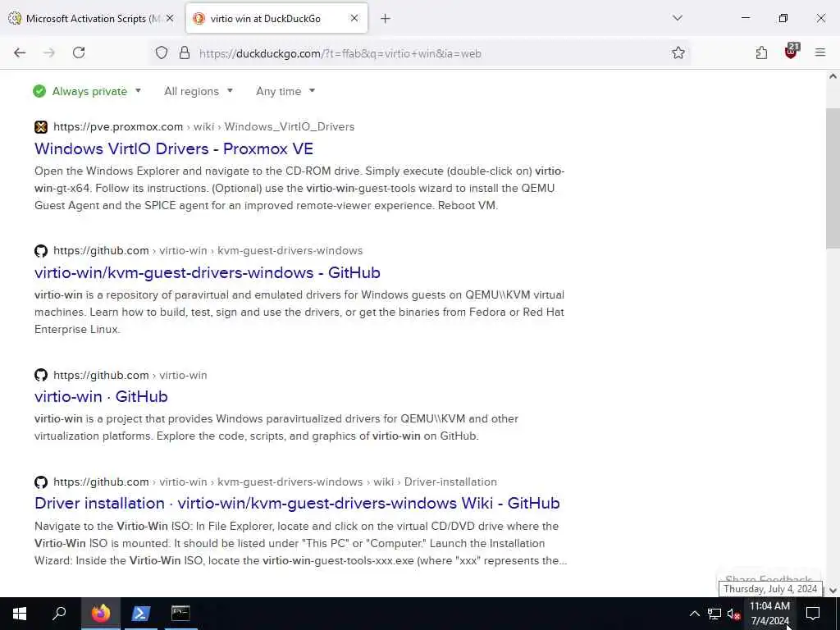Click the scrollbar up arrow
This screenshot has height=630, width=840.
point(833,76)
